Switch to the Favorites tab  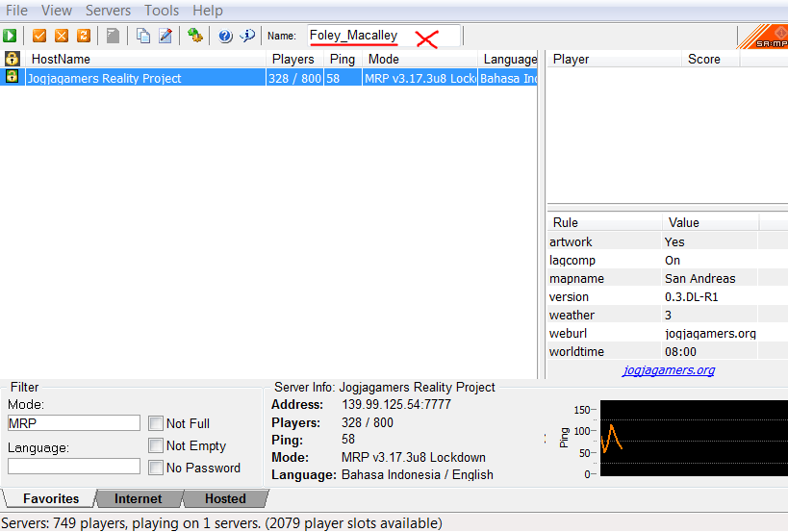tap(51, 498)
